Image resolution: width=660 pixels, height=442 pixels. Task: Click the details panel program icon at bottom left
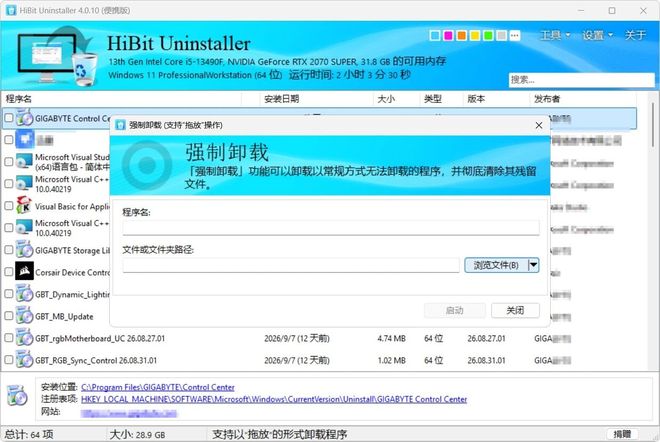pyautogui.click(x=17, y=395)
